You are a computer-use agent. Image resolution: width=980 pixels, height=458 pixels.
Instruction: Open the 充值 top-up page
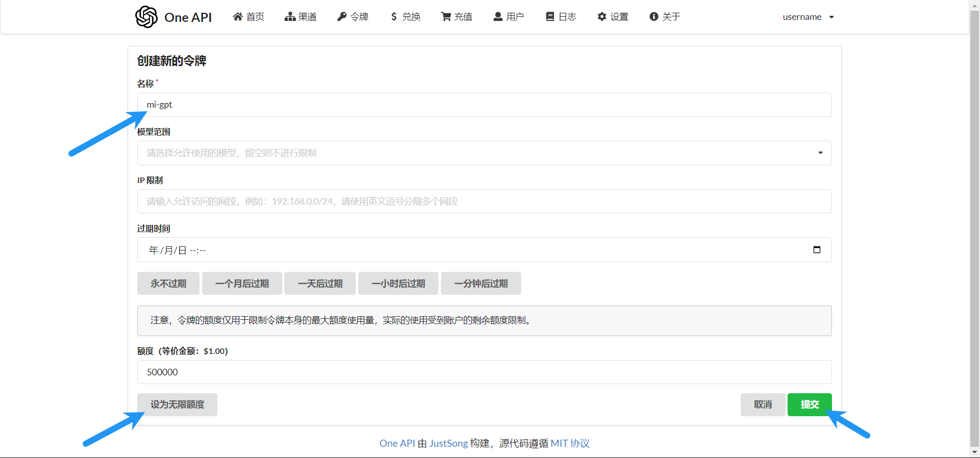coord(457,17)
